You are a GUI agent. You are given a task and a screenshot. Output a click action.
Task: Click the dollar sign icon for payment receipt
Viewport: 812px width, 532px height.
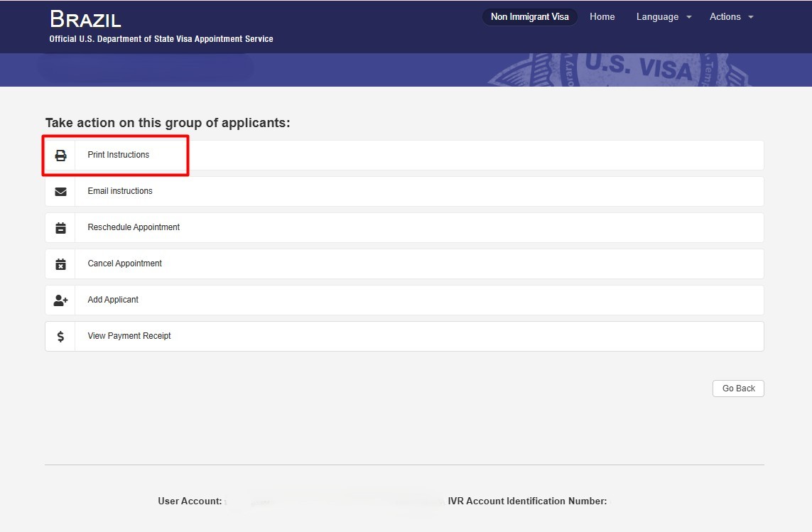click(60, 336)
